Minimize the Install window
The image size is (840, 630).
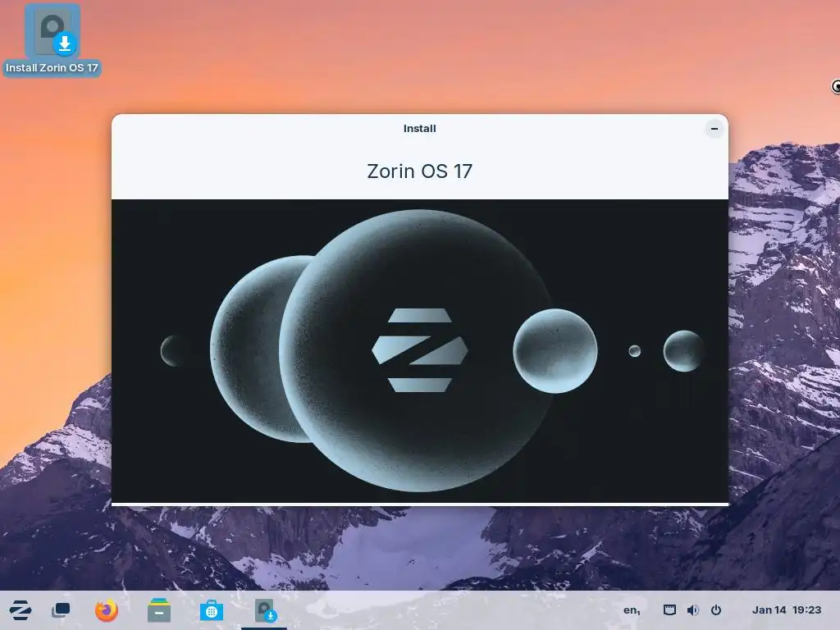pos(714,129)
